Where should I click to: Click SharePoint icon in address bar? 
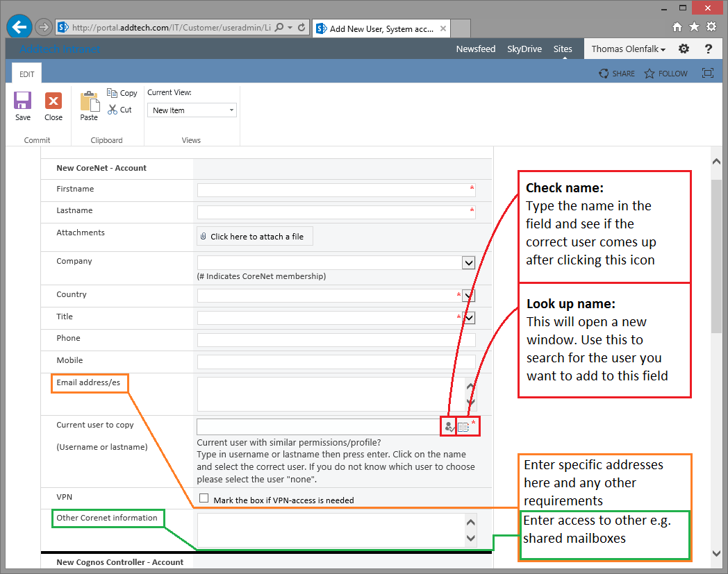point(63,27)
